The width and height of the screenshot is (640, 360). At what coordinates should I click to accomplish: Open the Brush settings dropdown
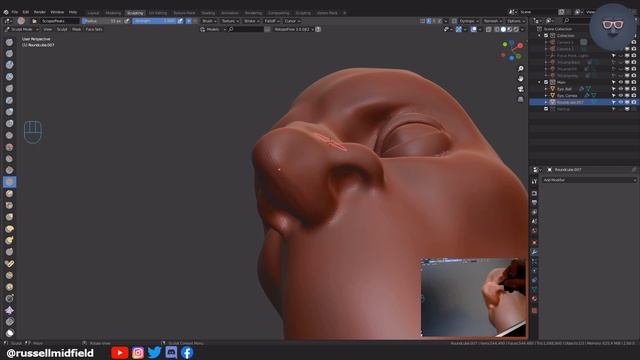pyautogui.click(x=209, y=21)
